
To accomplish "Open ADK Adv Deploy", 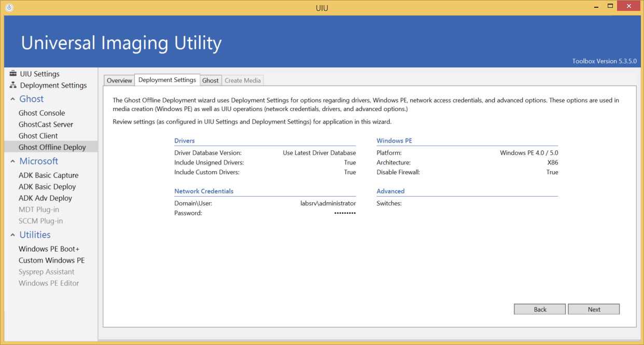I will click(x=46, y=198).
